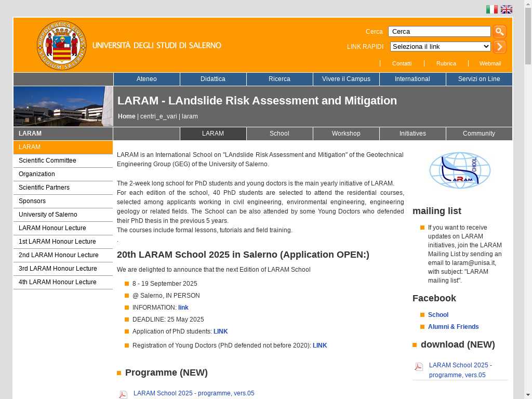Click Home in the breadcrumb
532x399 pixels.
click(127, 116)
